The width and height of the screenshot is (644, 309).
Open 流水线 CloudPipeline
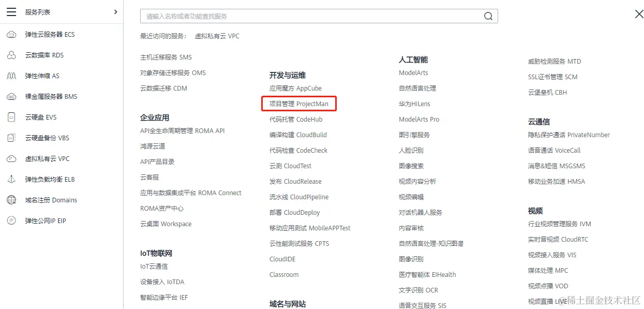click(299, 197)
